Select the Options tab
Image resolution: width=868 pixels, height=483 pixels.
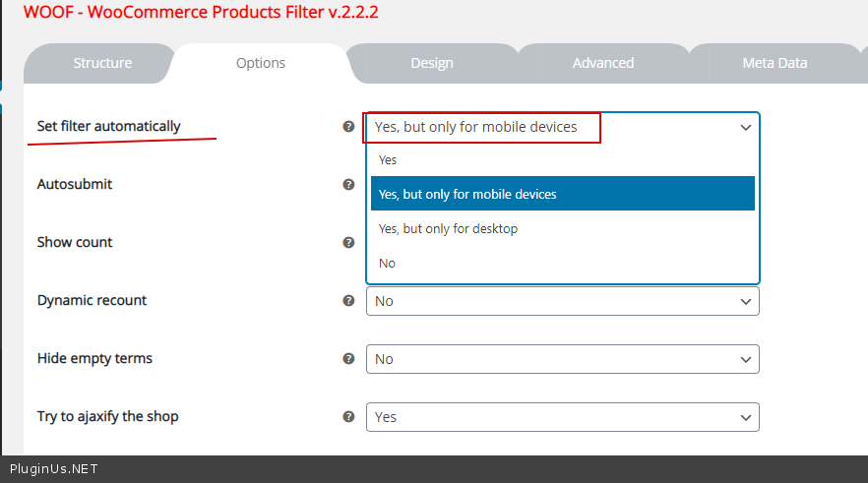click(261, 63)
